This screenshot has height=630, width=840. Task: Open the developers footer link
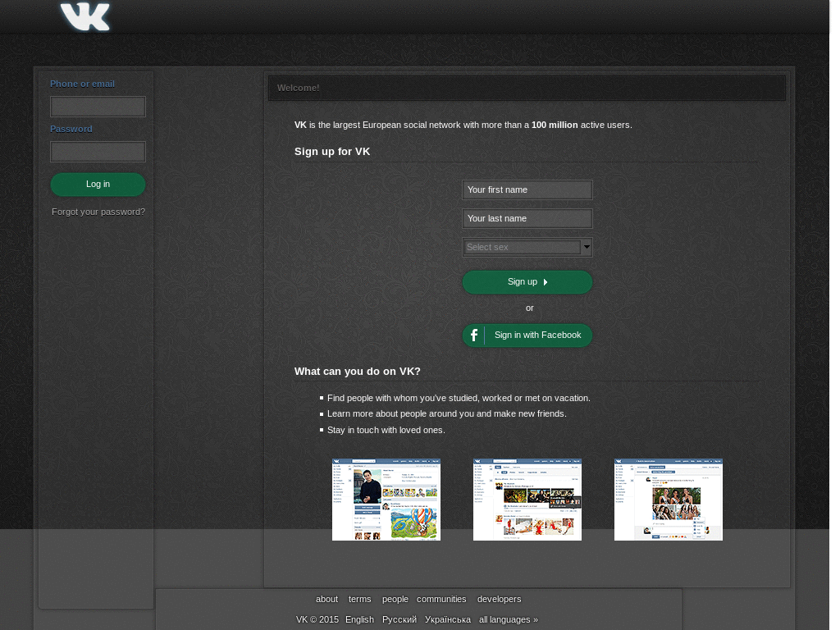tap(500, 600)
